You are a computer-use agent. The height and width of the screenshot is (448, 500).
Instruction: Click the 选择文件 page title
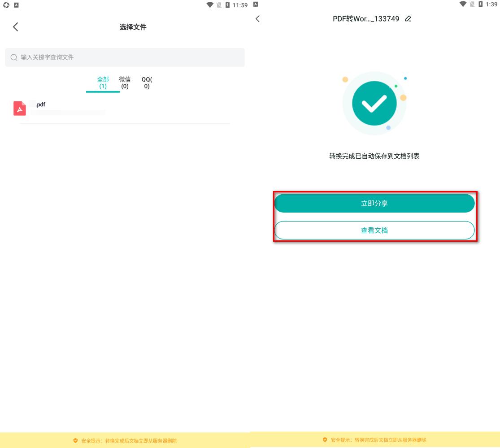point(133,27)
